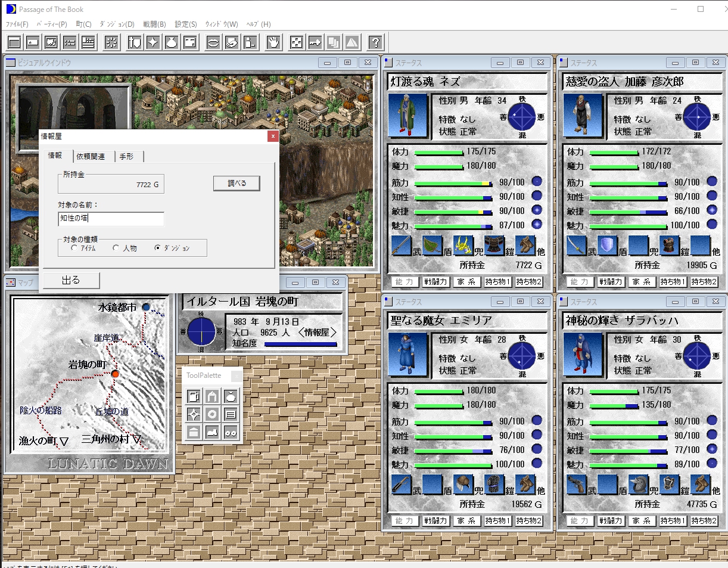Screen dimensions: 728x568
Task: Click the money pouch icon in toolbar
Action: pyautogui.click(x=172, y=42)
